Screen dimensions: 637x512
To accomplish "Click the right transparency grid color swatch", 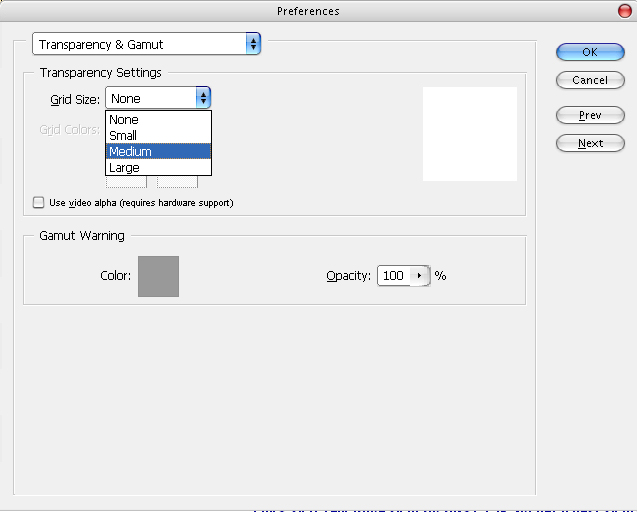I will coord(177,182).
